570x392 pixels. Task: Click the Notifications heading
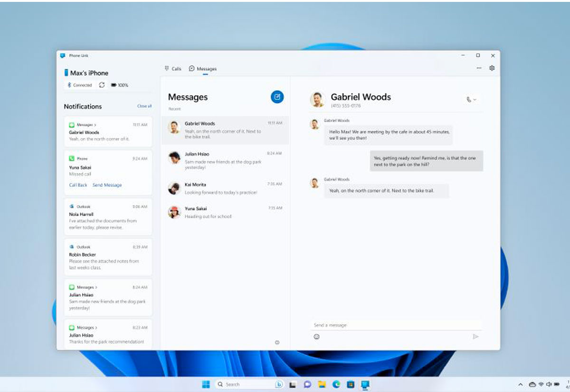(83, 106)
